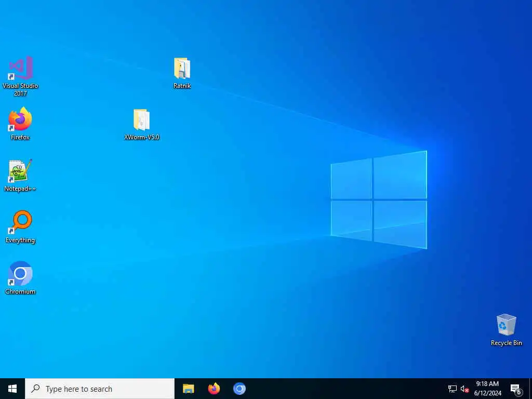Screen dimensions: 532x399
Task: Select the Recycle Bin icon
Action: pyautogui.click(x=506, y=330)
